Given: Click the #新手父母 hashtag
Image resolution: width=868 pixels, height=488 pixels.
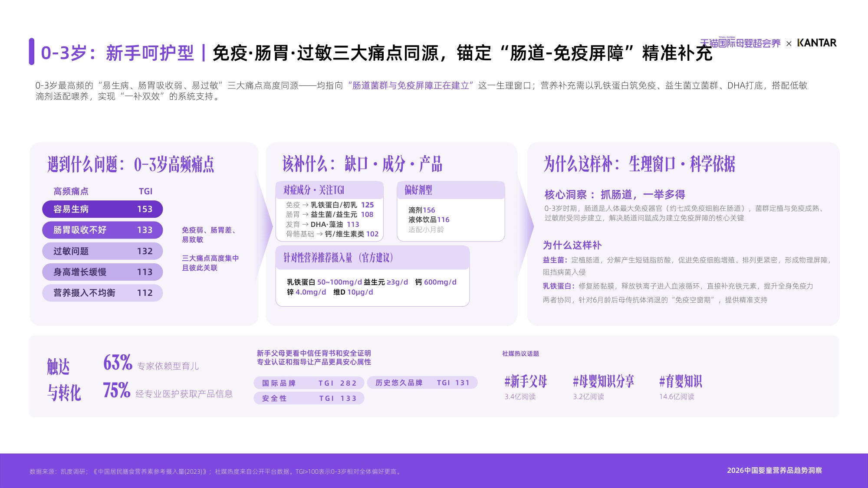Looking at the screenshot, I should point(526,381).
